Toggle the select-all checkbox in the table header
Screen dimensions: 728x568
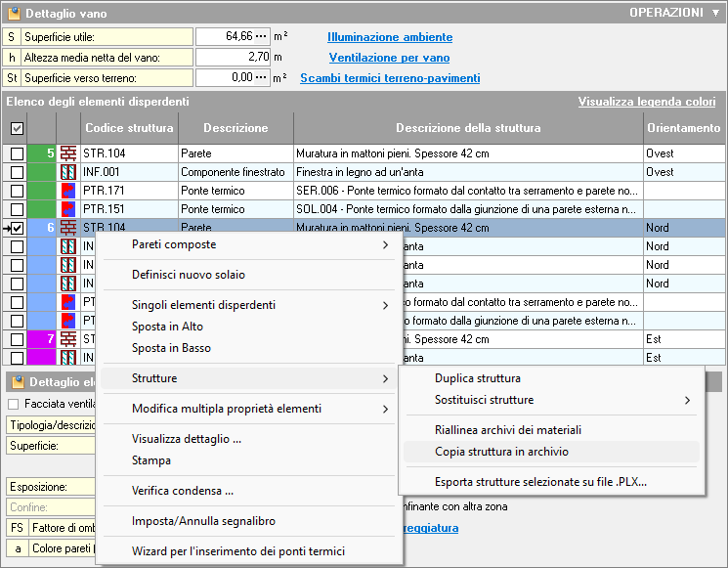point(17,128)
